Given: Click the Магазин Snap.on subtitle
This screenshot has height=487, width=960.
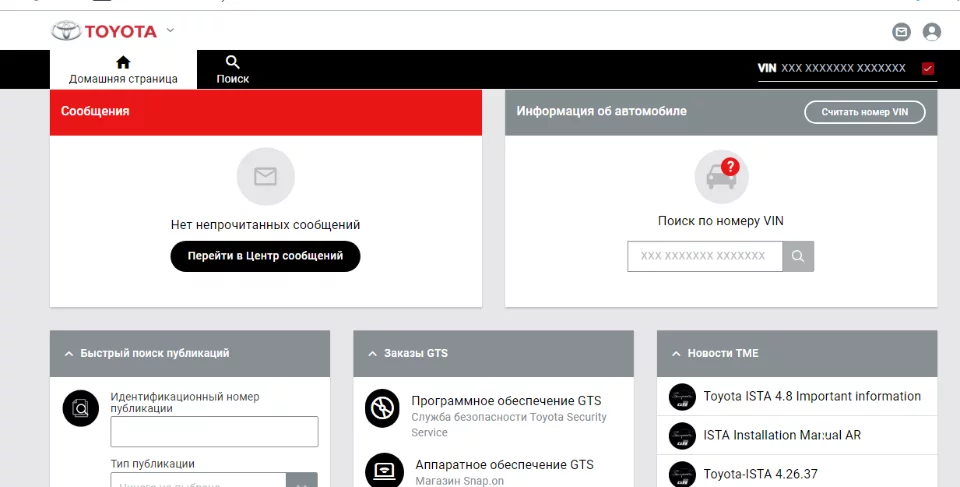Looking at the screenshot, I should click(x=459, y=481).
